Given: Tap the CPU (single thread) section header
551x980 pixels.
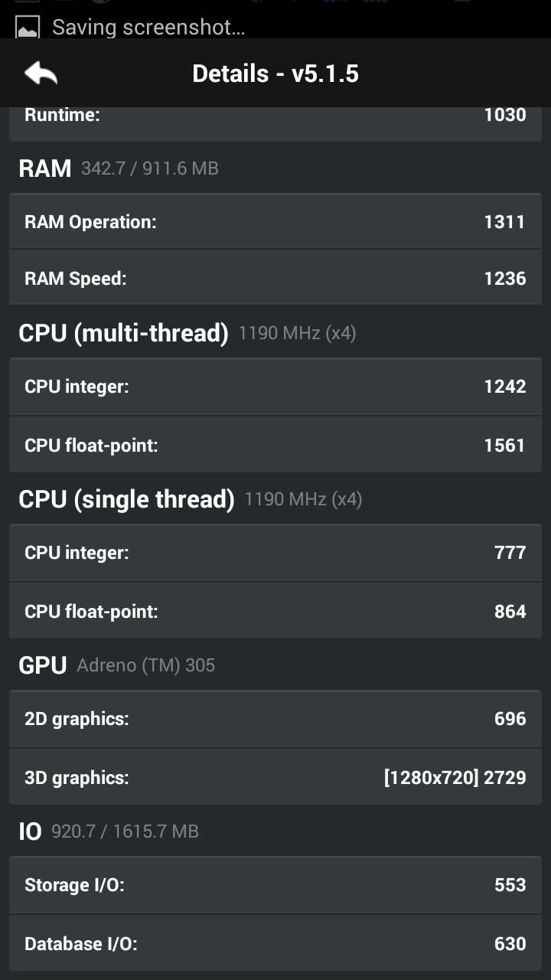Looking at the screenshot, I should click(x=190, y=499).
